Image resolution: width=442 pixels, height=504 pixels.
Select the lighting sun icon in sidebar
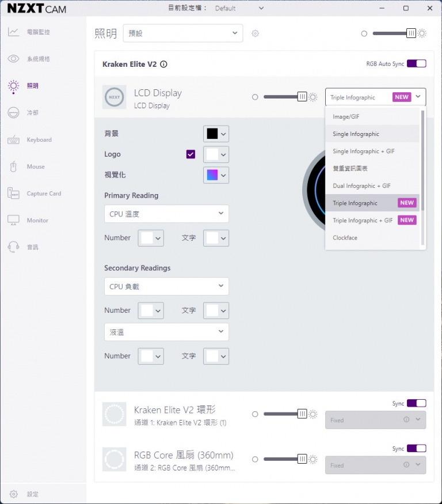click(13, 86)
